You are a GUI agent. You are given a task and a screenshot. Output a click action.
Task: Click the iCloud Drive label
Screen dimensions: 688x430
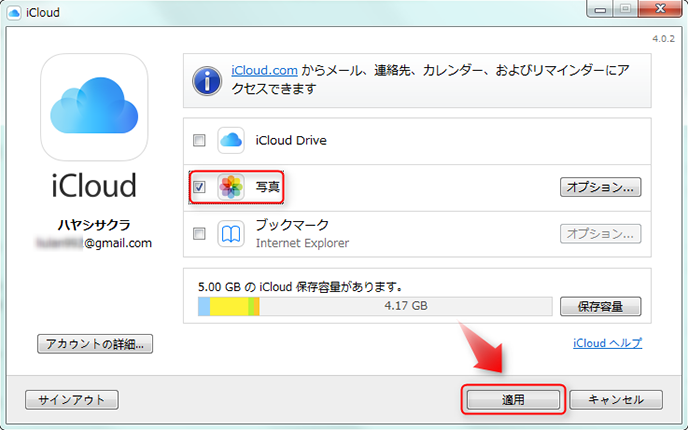(291, 140)
